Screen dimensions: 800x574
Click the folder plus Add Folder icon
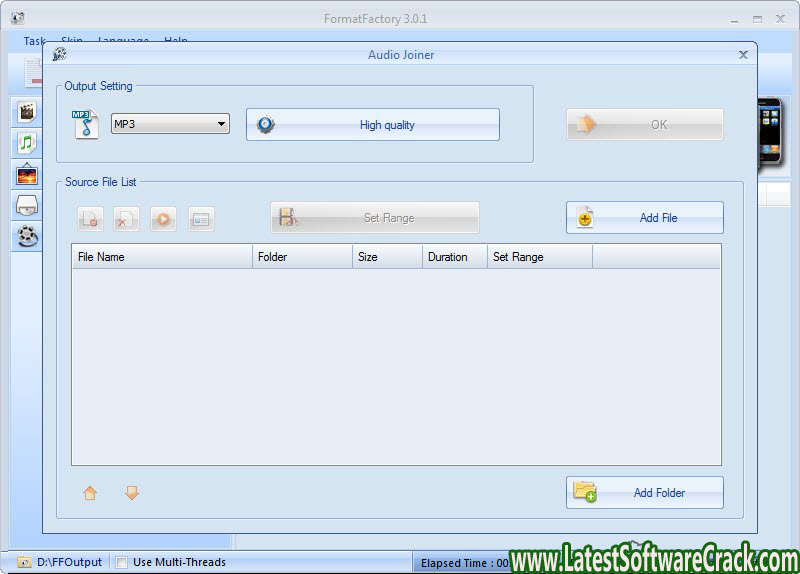[585, 492]
